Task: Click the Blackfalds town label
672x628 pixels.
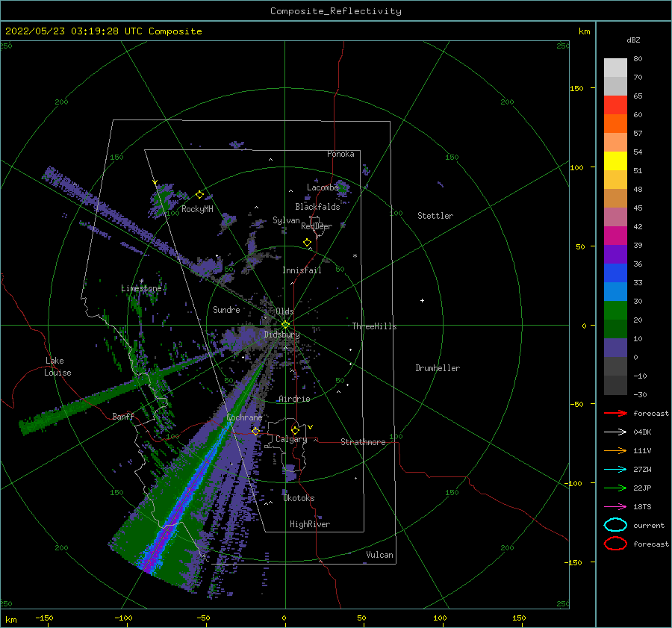Action: (317, 207)
